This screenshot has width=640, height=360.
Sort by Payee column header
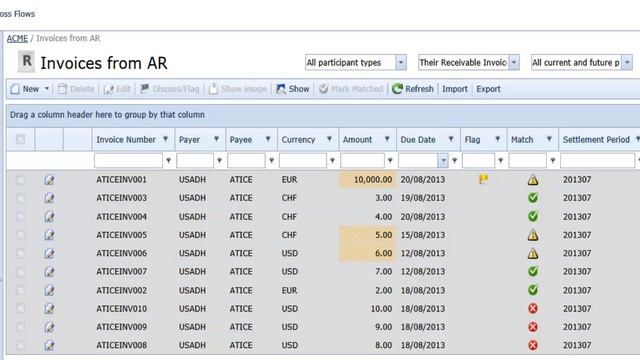pos(241,140)
